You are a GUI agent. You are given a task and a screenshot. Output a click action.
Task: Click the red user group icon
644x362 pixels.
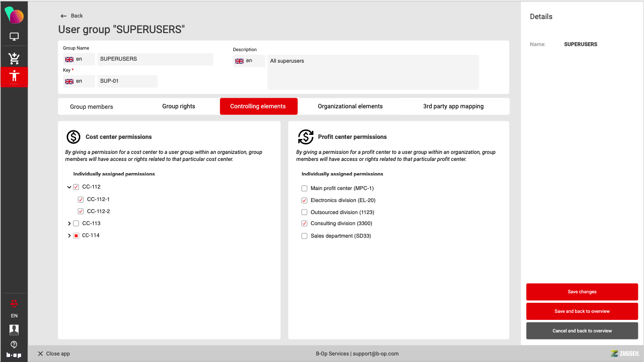14,303
